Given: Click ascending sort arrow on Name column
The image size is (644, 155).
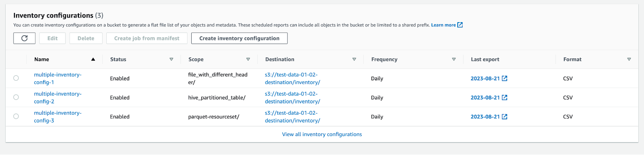Looking at the screenshot, I should [x=93, y=59].
